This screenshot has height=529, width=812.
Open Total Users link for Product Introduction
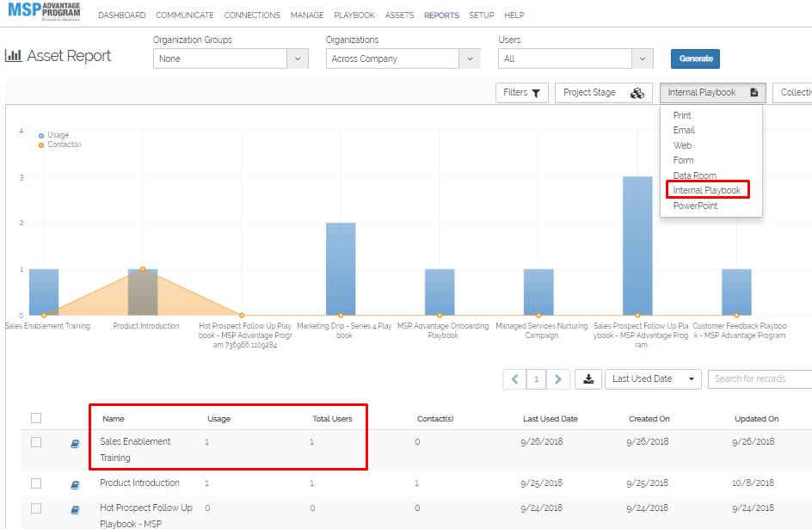[311, 483]
